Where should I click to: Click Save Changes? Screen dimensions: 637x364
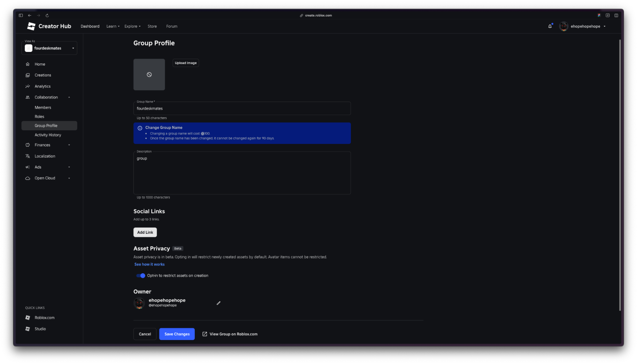pos(177,334)
